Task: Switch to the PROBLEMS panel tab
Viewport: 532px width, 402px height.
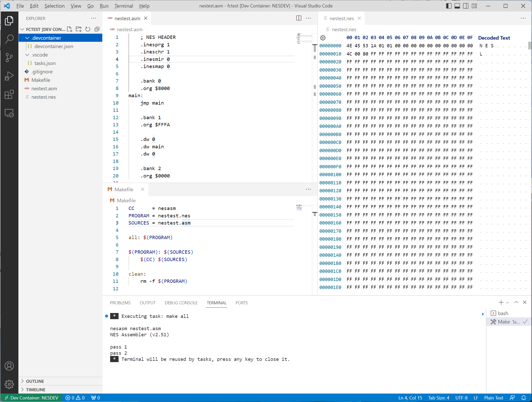Action: click(120, 303)
